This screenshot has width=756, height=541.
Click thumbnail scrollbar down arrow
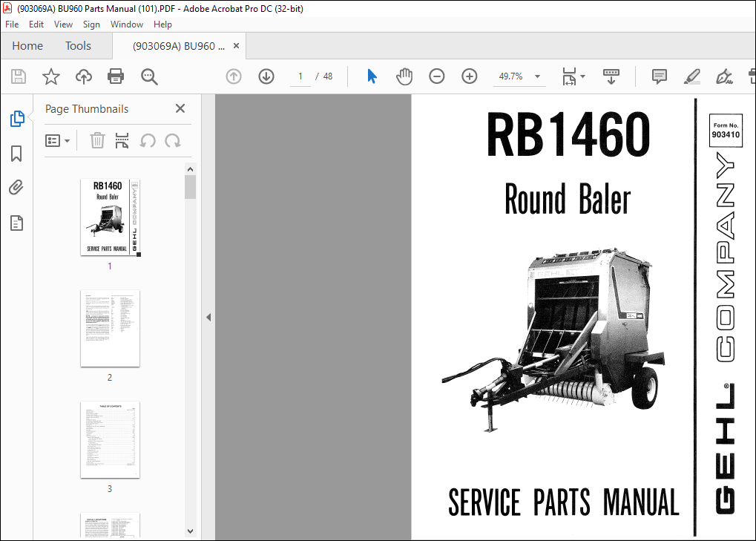pyautogui.click(x=190, y=531)
